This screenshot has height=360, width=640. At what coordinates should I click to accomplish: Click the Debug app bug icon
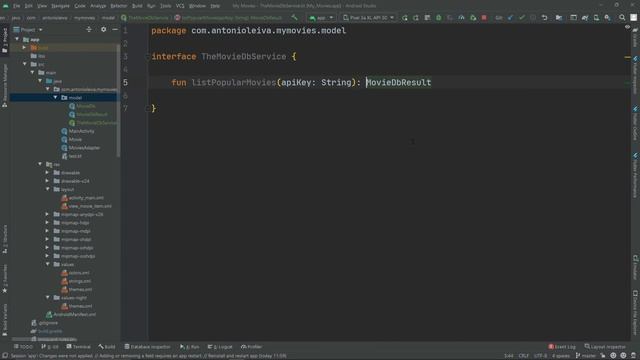439,18
